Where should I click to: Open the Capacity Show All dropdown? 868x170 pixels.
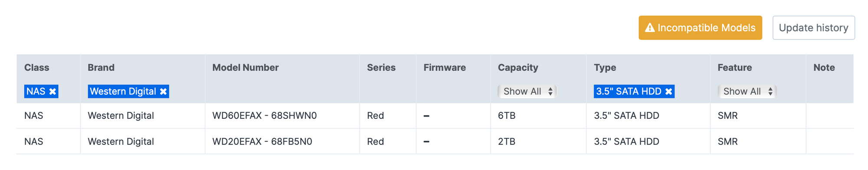pyautogui.click(x=527, y=92)
